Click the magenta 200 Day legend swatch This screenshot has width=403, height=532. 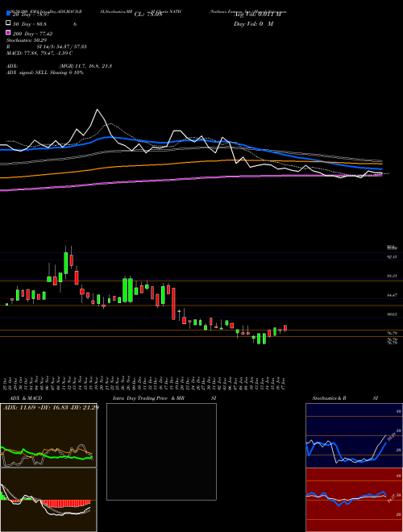(8, 33)
